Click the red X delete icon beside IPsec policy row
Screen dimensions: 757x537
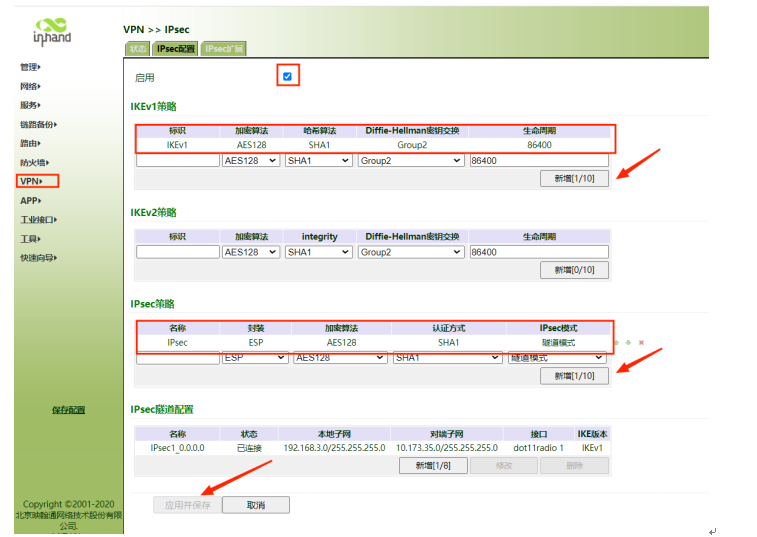click(641, 343)
